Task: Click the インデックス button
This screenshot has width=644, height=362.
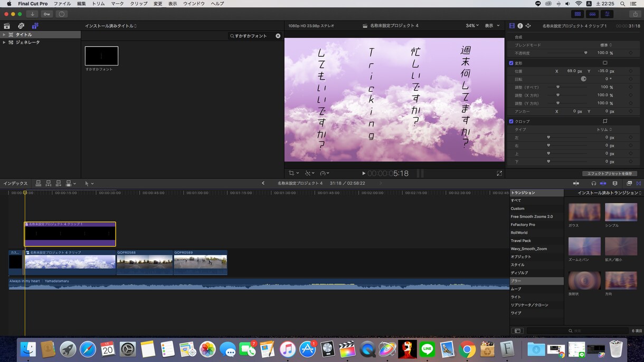Action: pos(15,183)
